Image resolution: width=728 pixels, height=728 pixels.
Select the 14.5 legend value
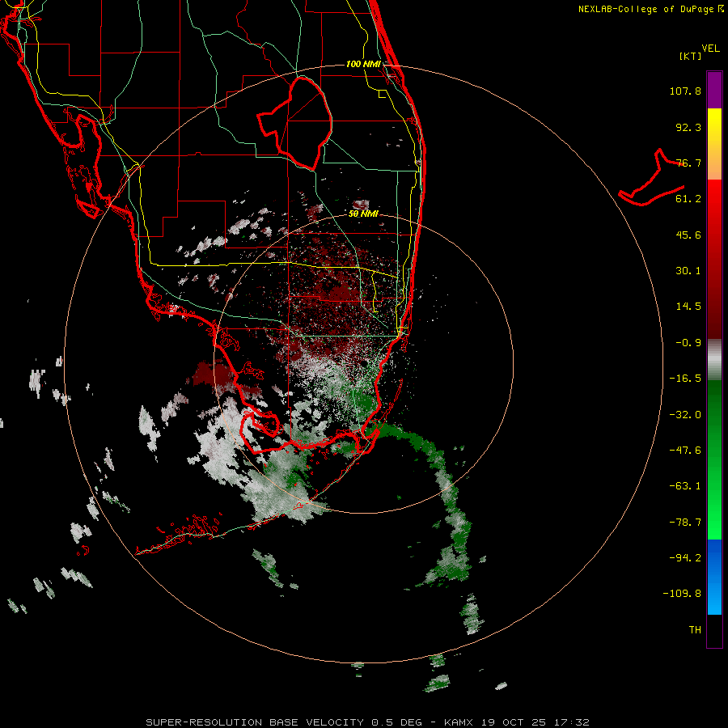coord(688,307)
